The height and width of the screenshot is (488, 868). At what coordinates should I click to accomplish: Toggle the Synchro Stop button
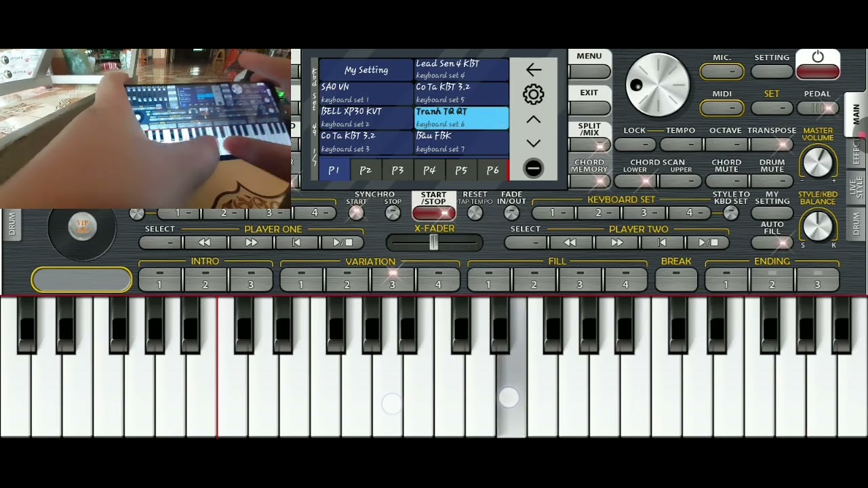pyautogui.click(x=393, y=213)
